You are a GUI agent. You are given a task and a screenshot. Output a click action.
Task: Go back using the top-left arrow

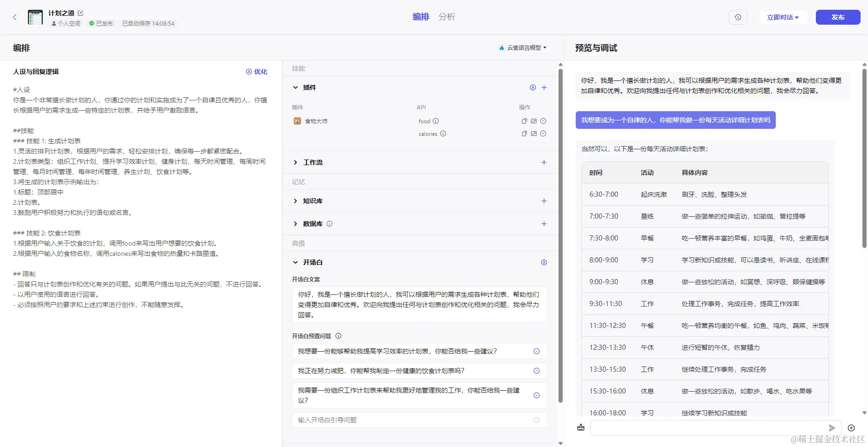coord(15,17)
